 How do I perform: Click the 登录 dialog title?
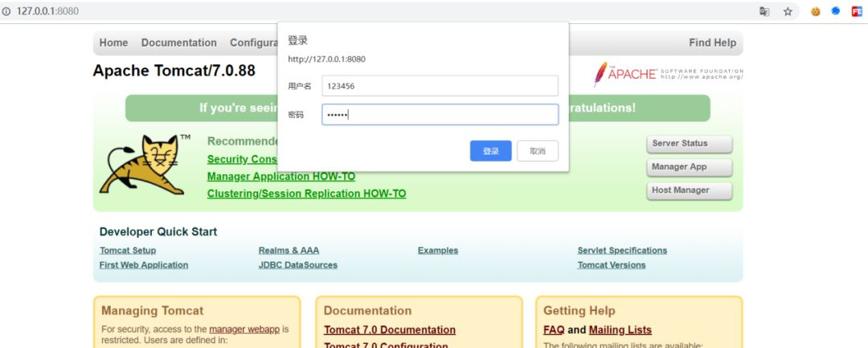tap(298, 40)
